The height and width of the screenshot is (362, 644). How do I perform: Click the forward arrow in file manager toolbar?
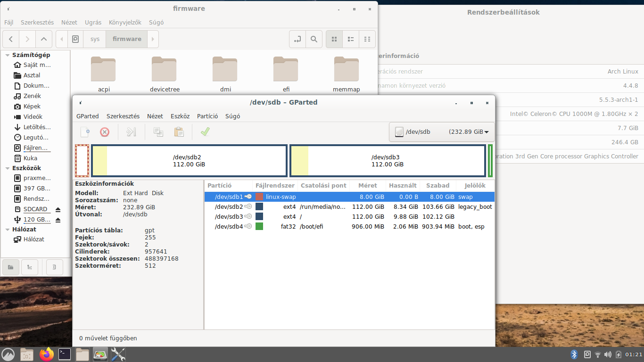tap(27, 39)
